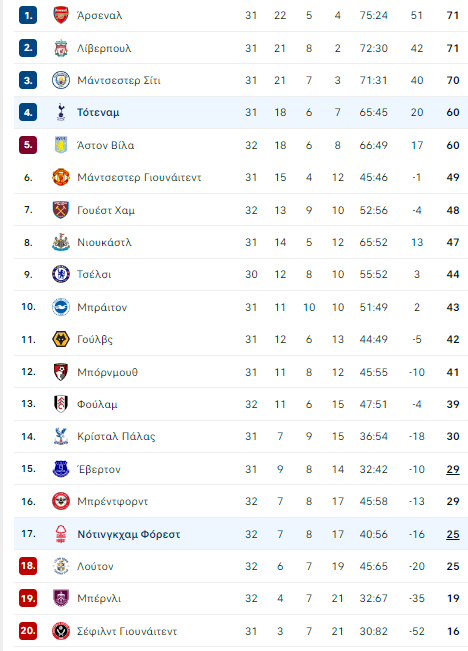
Task: Click the Νιουκάστλ team name
Action: point(104,242)
